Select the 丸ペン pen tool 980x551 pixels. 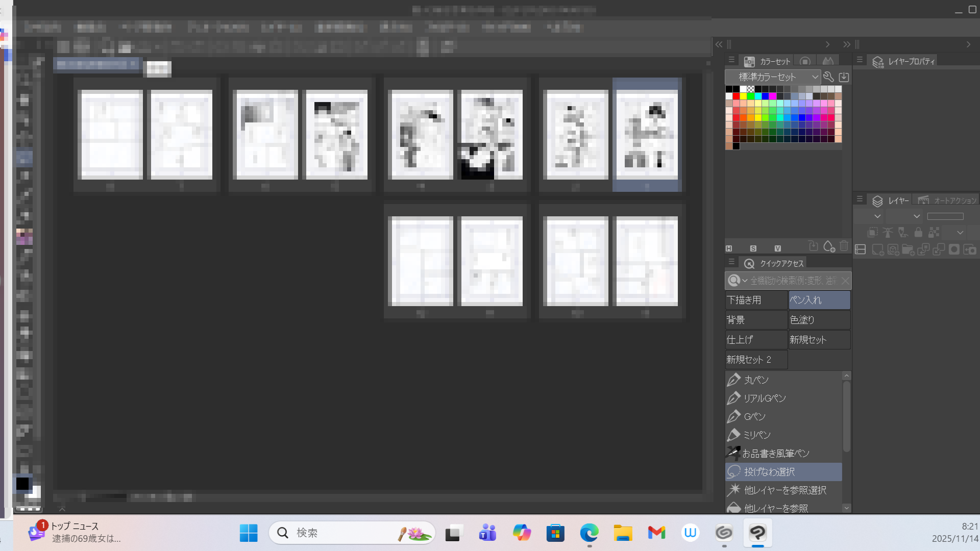click(x=756, y=380)
